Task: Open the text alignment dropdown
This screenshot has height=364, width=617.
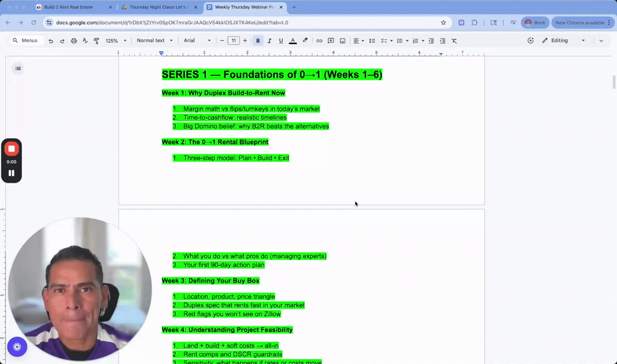Action: (358, 40)
